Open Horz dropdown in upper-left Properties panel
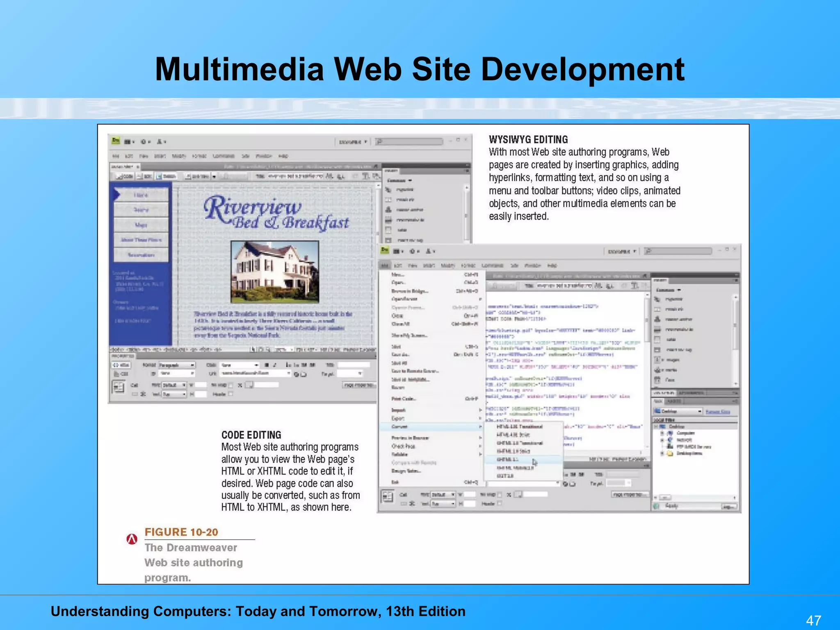The image size is (840, 630). pyautogui.click(x=174, y=385)
